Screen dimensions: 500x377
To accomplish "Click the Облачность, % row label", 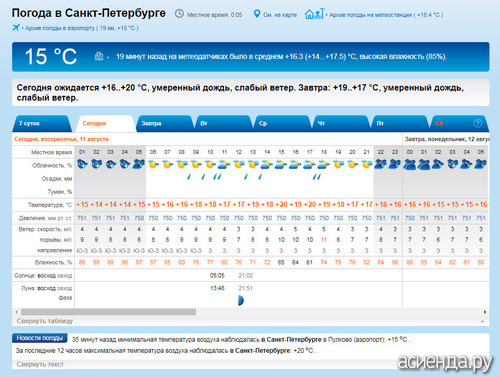I will tap(52, 166).
